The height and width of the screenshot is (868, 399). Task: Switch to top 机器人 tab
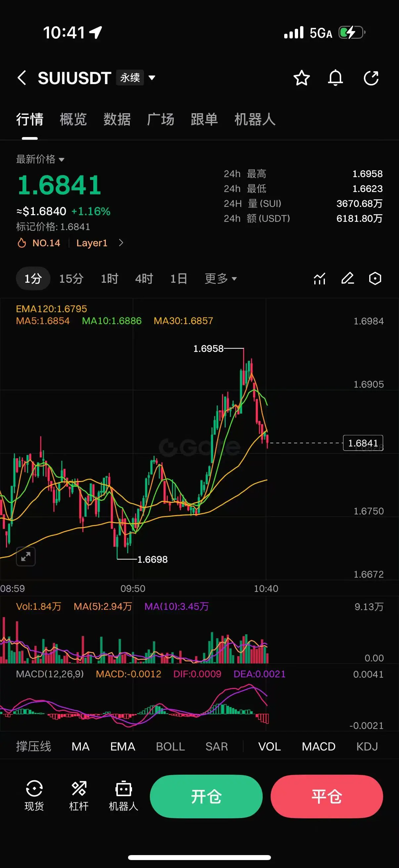point(255,120)
